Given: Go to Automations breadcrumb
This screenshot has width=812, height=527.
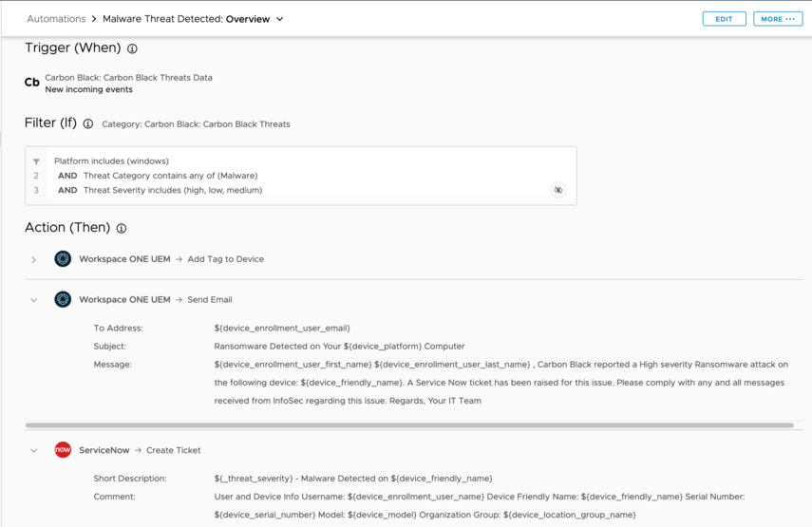Looking at the screenshot, I should [56, 19].
